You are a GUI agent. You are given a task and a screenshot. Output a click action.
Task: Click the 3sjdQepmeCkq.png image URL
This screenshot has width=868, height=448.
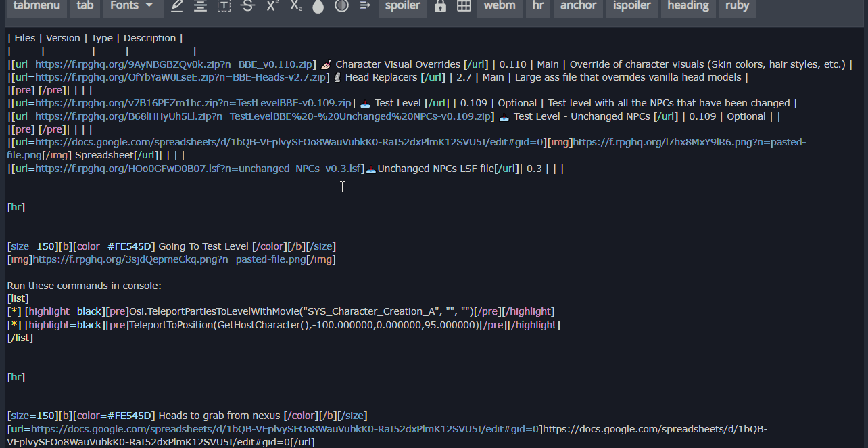[x=169, y=259]
